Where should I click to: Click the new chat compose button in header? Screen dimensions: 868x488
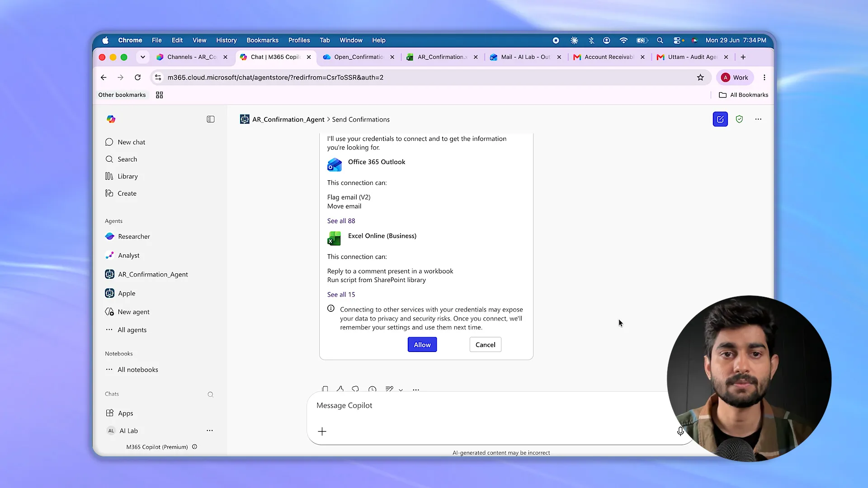(x=720, y=119)
